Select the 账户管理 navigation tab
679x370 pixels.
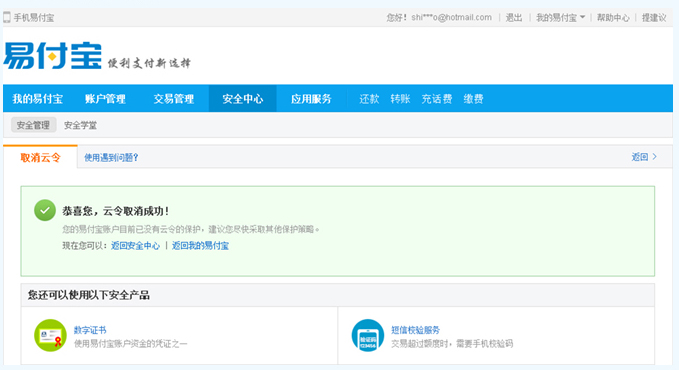point(105,99)
